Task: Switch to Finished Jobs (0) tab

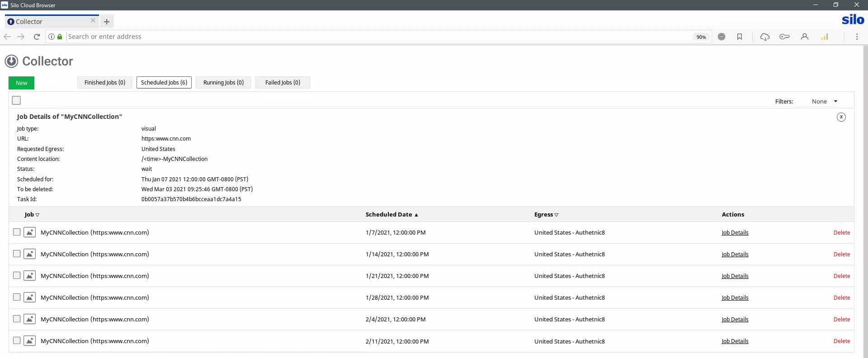Action: pos(105,82)
